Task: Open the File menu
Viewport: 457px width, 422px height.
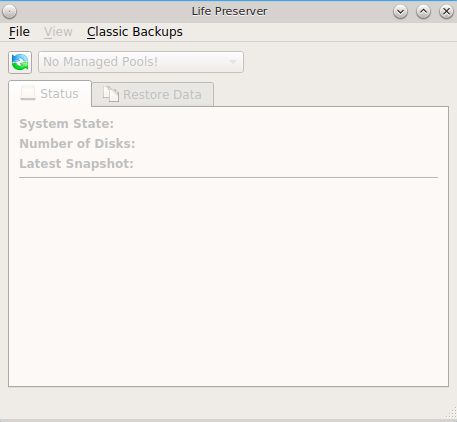Action: (x=19, y=32)
